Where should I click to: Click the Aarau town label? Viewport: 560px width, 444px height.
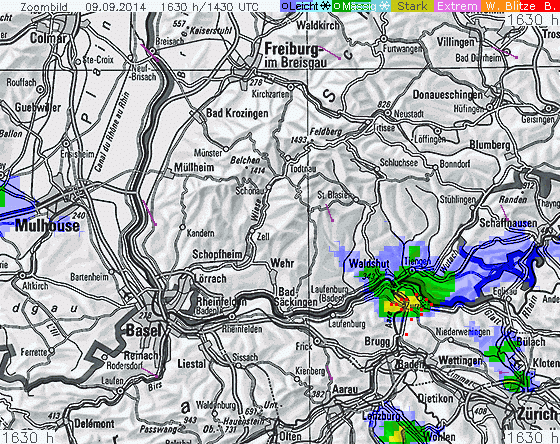345,389
